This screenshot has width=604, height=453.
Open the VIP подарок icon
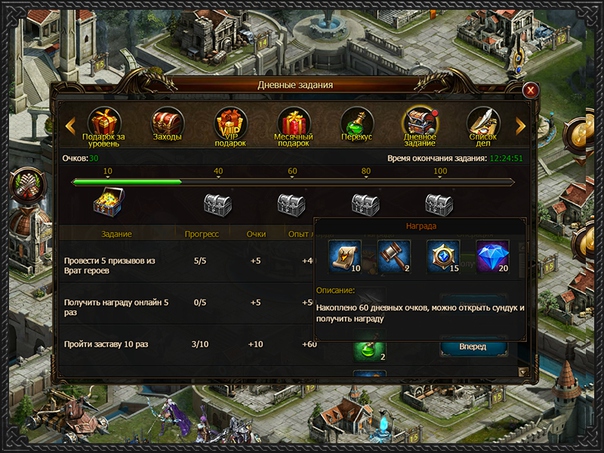point(230,126)
